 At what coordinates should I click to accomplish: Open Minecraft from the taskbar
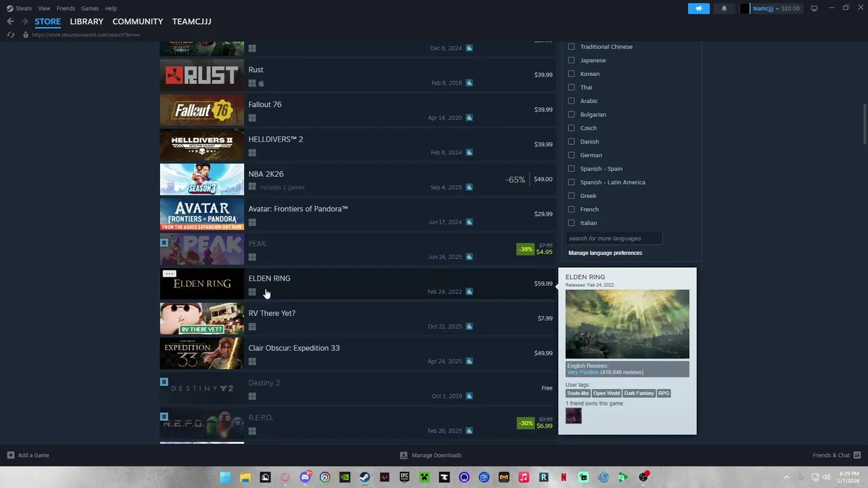tap(425, 477)
